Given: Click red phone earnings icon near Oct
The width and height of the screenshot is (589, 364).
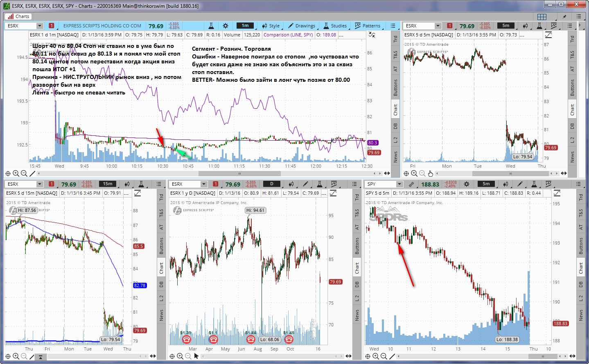Looking at the screenshot, I should click(289, 339).
